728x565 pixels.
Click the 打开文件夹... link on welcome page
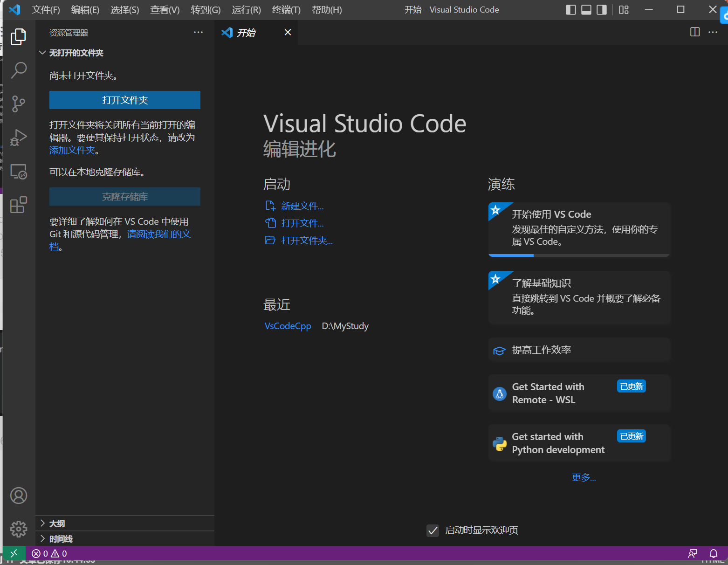coord(307,241)
